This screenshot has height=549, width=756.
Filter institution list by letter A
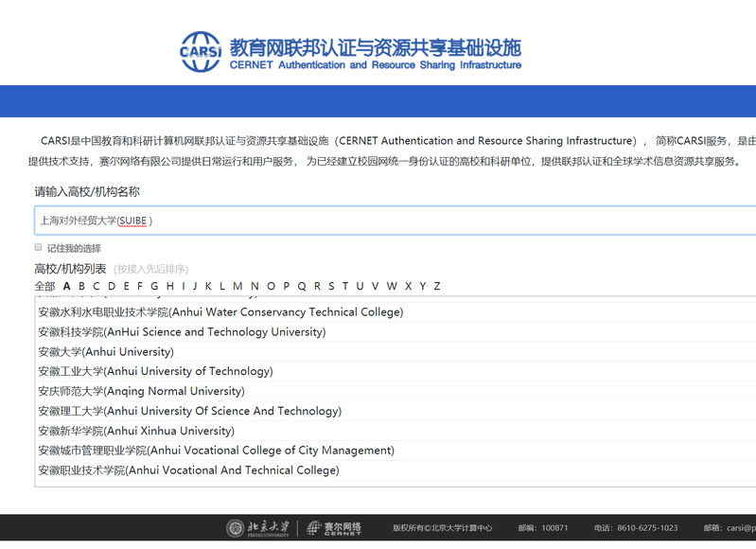tap(67, 286)
